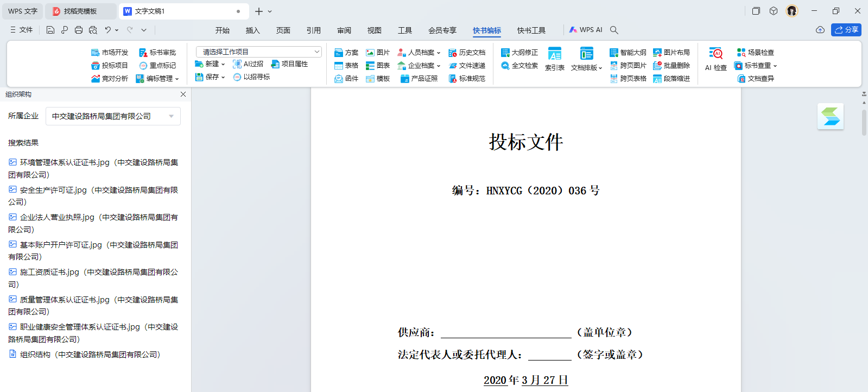The image size is (868, 392).
Task: Click the 分享 share button
Action: 846,30
